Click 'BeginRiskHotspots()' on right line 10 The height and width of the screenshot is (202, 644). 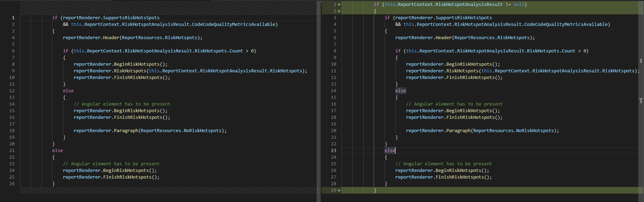point(472,64)
